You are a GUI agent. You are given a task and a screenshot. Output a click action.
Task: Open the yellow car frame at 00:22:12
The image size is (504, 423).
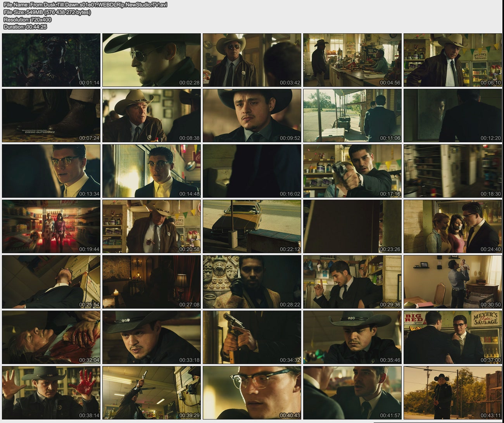pos(252,226)
